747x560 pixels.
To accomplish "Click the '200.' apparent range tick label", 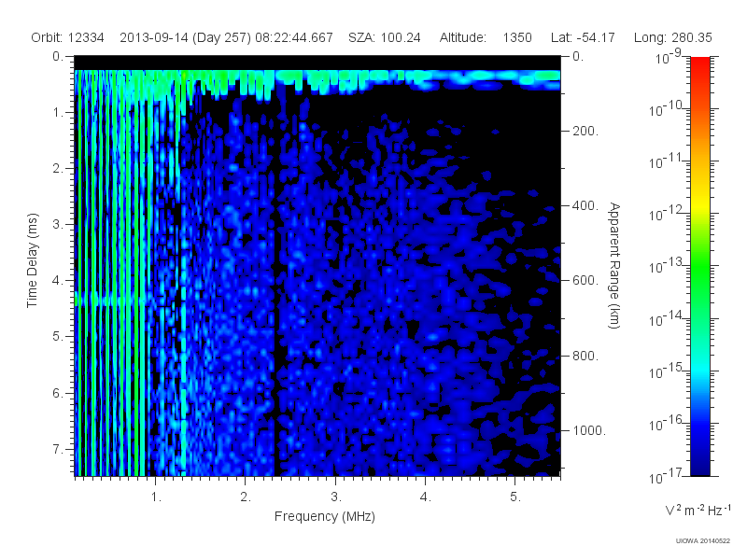I will click(585, 131).
